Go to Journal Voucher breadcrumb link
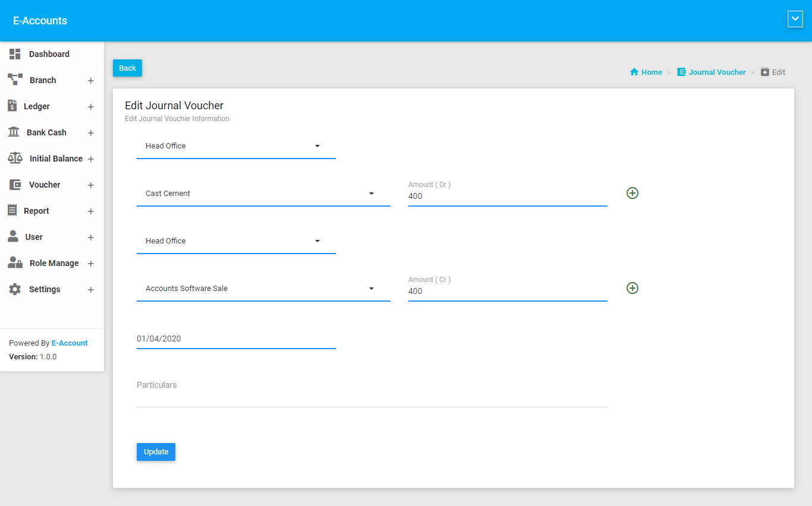 717,72
